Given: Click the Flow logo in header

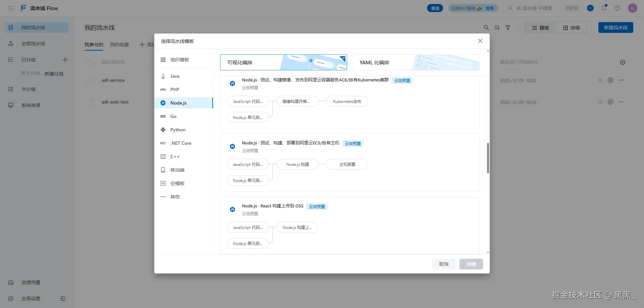Looking at the screenshot, I should [x=23, y=8].
